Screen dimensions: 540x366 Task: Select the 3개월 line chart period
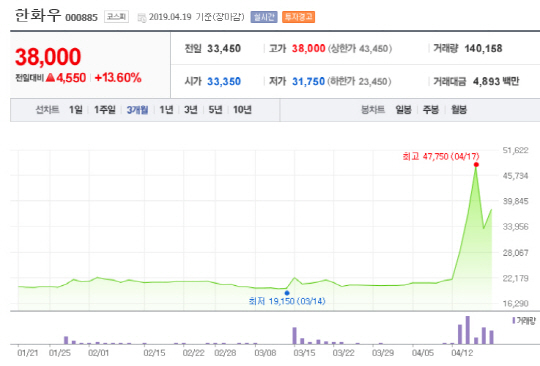(137, 110)
